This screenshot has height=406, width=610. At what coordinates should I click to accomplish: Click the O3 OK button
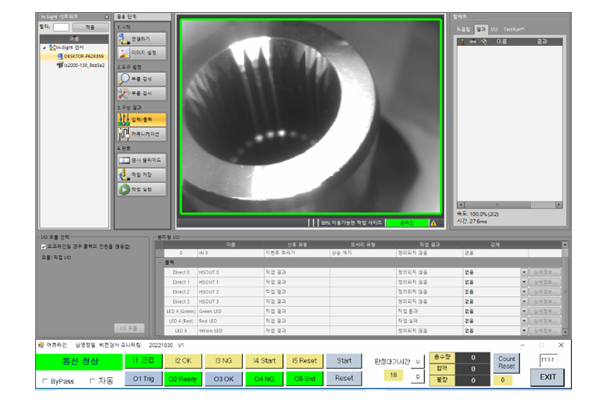point(224,379)
